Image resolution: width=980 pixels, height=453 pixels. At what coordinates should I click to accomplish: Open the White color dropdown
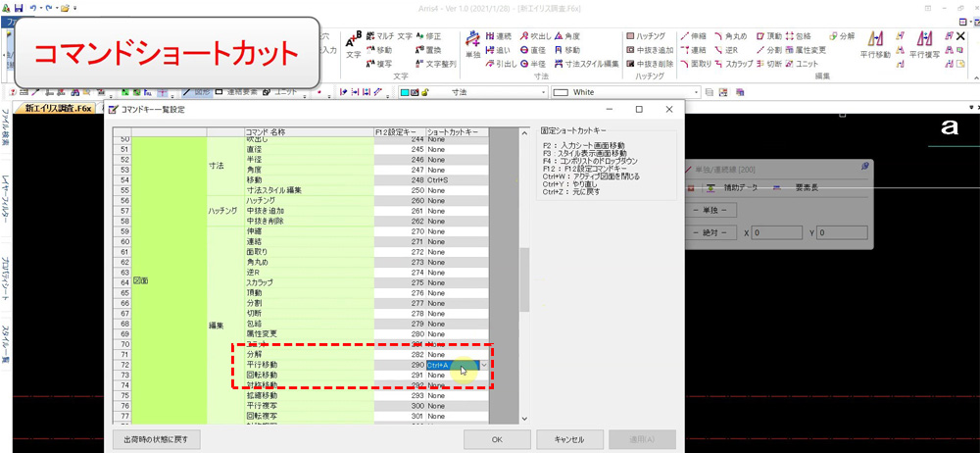click(695, 92)
